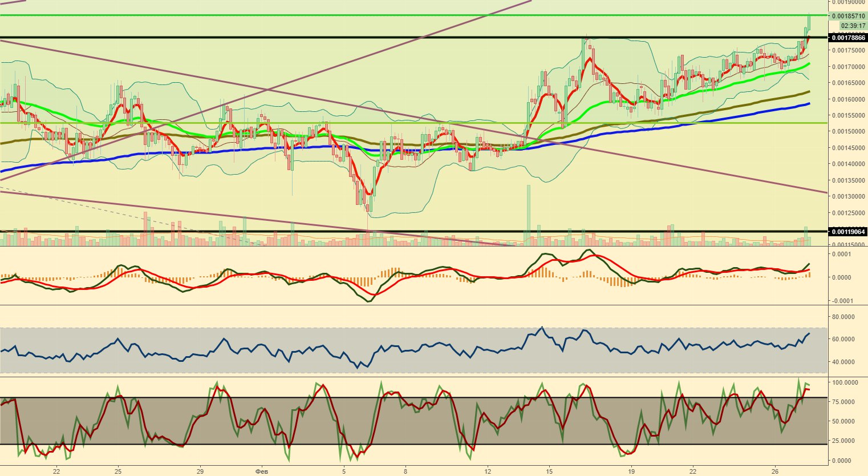This screenshot has height=476, width=868.
Task: Click the stochastic axis value 100.0000
Action: (846, 382)
